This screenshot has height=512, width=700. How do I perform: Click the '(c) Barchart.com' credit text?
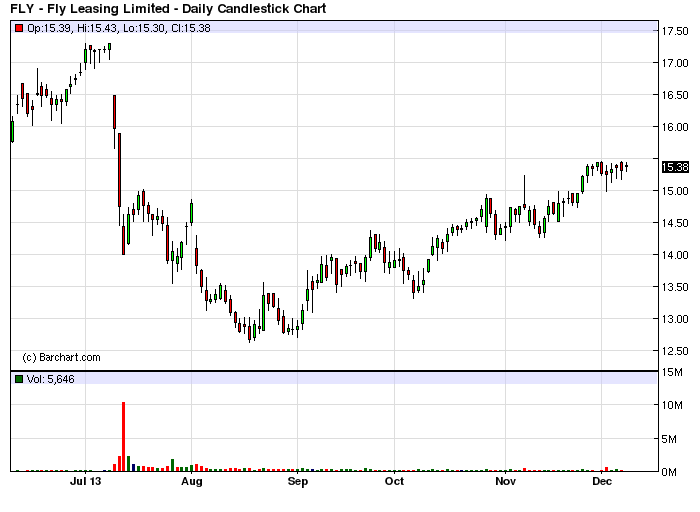click(x=61, y=358)
